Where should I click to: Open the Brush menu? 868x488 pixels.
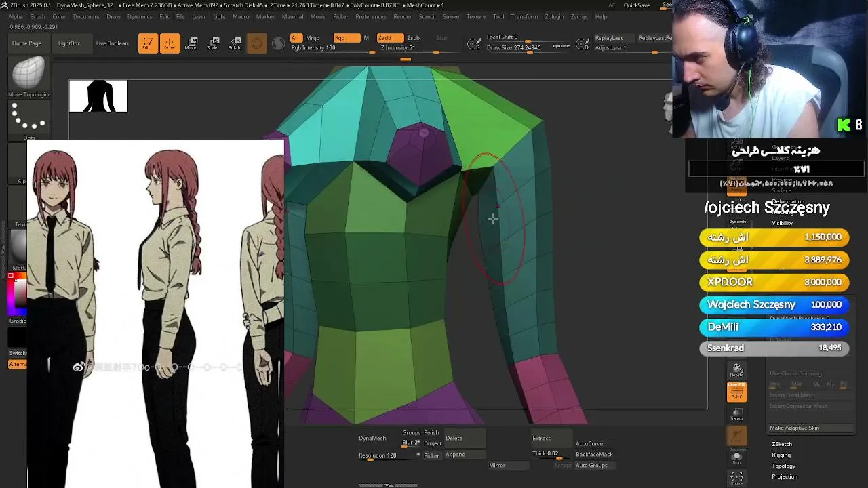[x=37, y=16]
